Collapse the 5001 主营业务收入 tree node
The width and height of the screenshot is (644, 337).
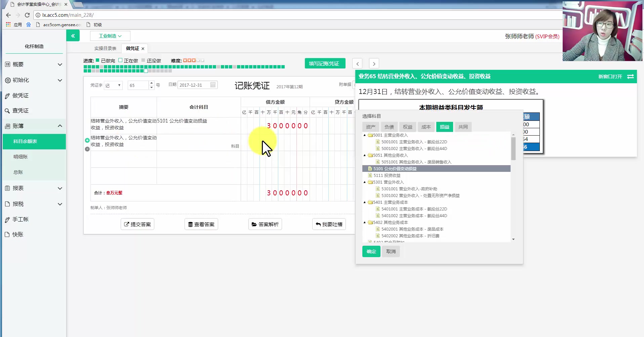pos(364,135)
